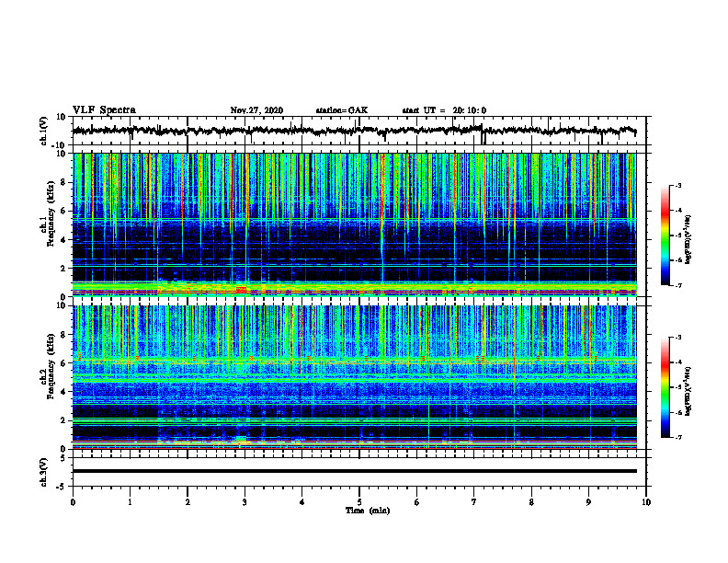Click the "0" tick on Time axis
This screenshot has width=728, height=563.
(73, 502)
